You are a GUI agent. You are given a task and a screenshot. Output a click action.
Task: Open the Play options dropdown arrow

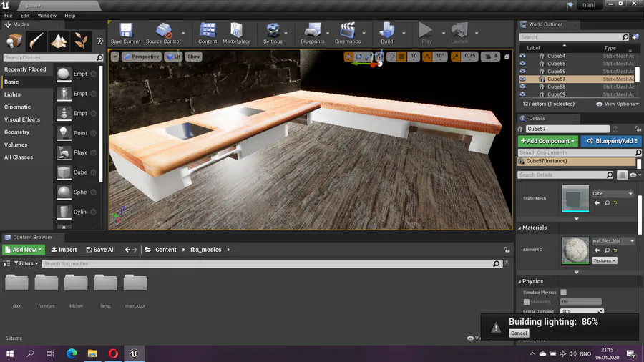click(x=444, y=33)
